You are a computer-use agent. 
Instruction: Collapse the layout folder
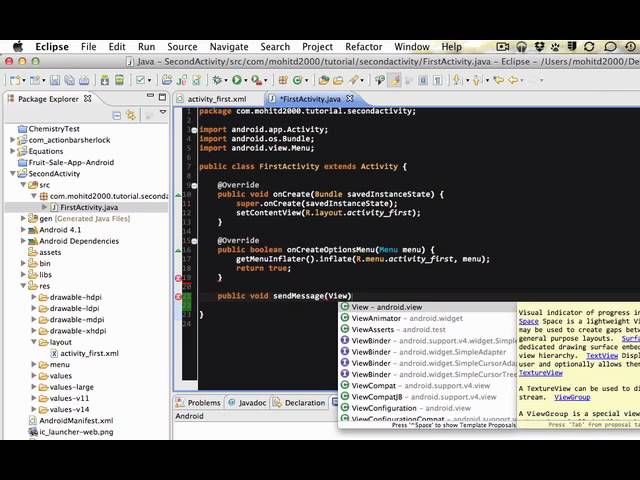click(x=34, y=342)
